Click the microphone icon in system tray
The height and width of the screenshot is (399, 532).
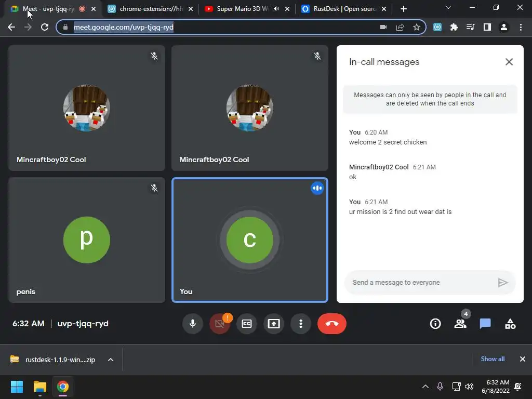(440, 387)
